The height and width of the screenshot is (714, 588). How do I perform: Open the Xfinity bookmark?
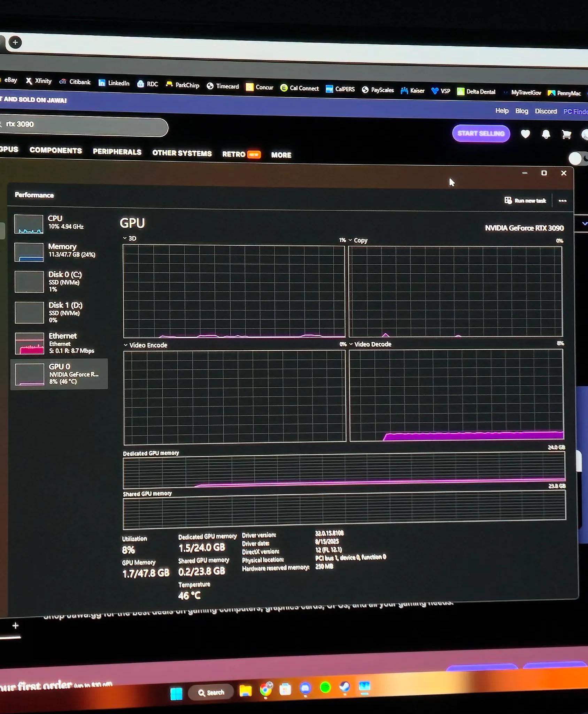(x=39, y=81)
